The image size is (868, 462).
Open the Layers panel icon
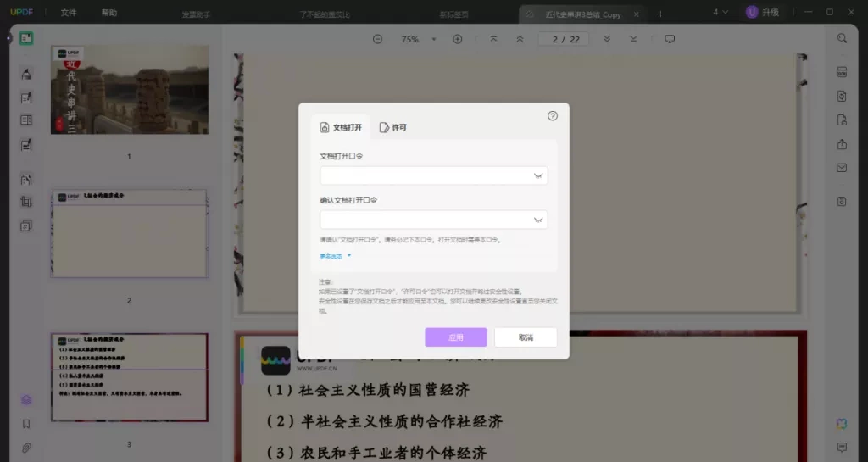point(26,400)
